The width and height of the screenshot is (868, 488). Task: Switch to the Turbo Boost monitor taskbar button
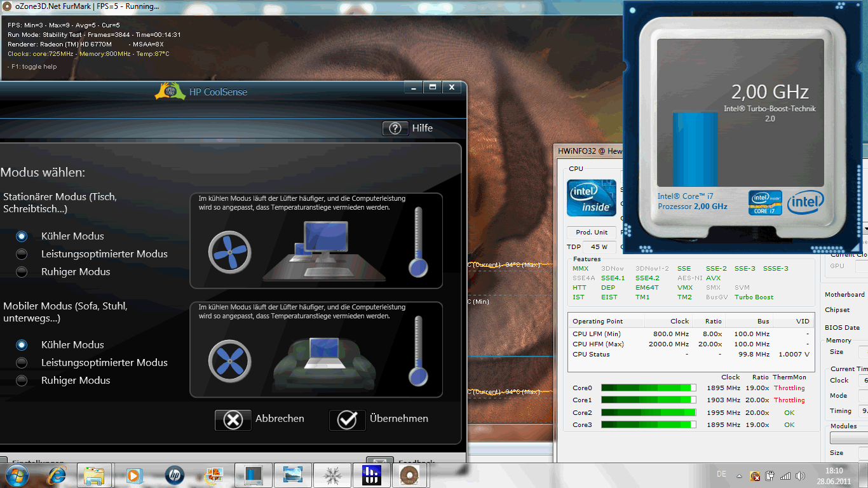(x=253, y=475)
